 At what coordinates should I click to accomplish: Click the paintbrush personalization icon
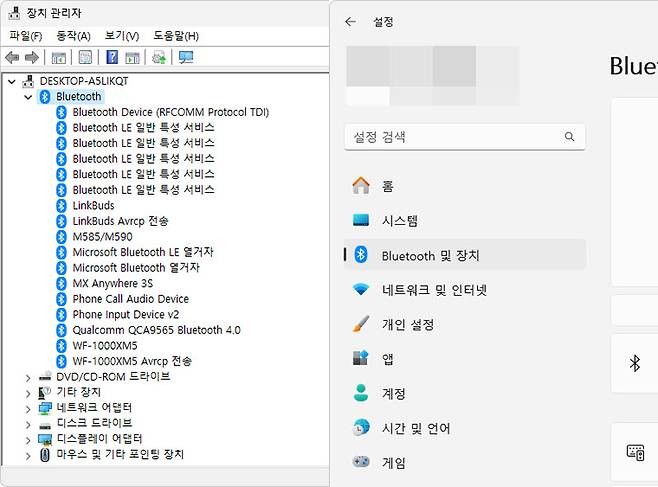[361, 324]
